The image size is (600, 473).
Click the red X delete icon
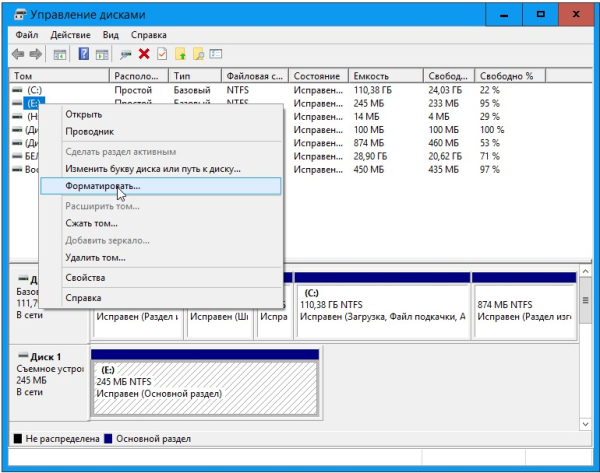144,54
